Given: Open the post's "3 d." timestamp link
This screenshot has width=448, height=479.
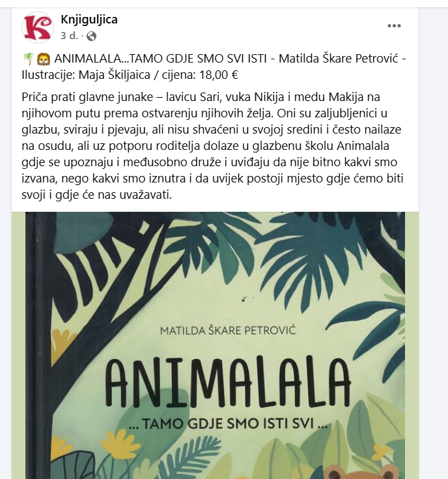Looking at the screenshot, I should [68, 36].
